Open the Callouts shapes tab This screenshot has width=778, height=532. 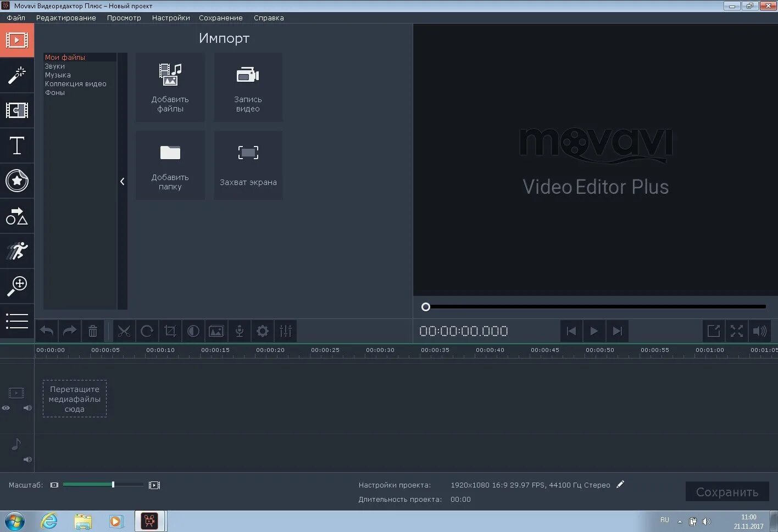click(17, 216)
